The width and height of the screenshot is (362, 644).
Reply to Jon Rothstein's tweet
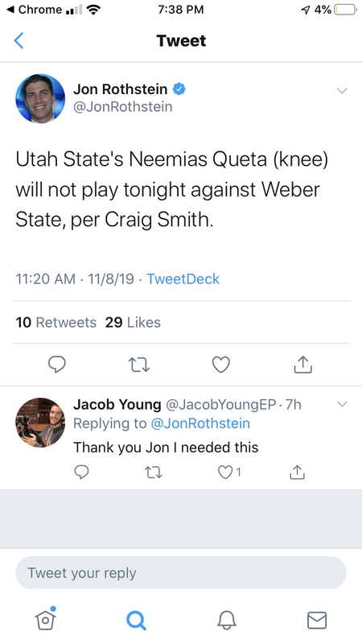tap(56, 365)
